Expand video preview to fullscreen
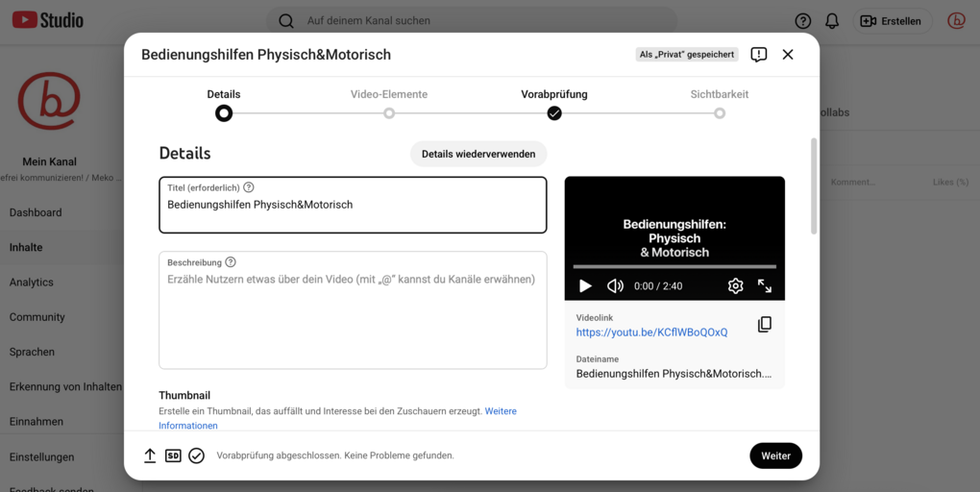 [765, 286]
